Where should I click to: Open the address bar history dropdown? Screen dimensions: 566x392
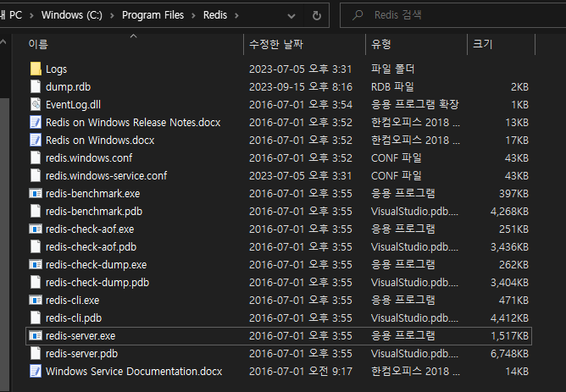291,16
